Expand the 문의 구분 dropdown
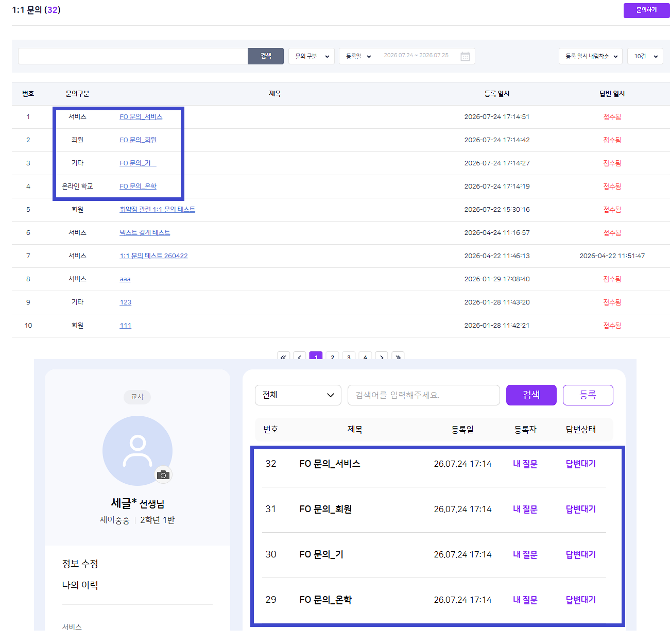The image size is (670, 644). [x=312, y=56]
